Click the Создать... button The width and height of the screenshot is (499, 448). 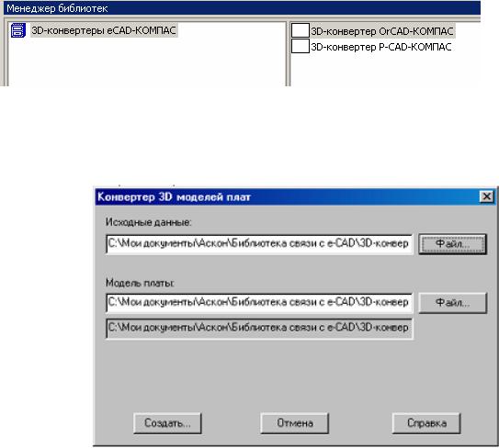point(167,423)
